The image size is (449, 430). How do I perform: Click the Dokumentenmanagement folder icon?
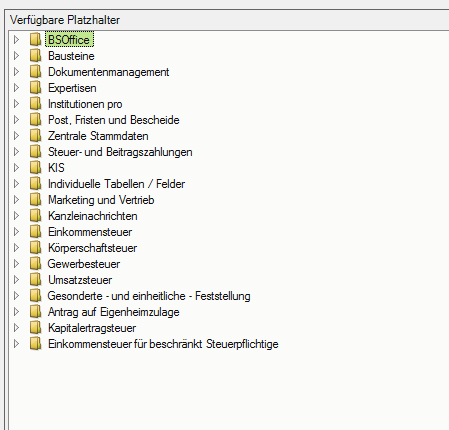pos(35,72)
